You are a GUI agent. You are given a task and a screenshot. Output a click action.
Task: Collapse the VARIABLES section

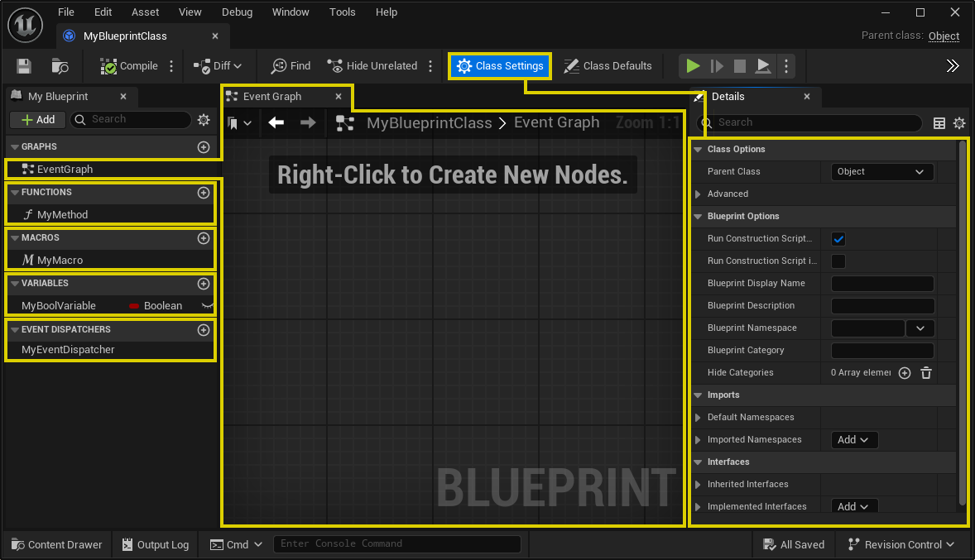click(14, 283)
